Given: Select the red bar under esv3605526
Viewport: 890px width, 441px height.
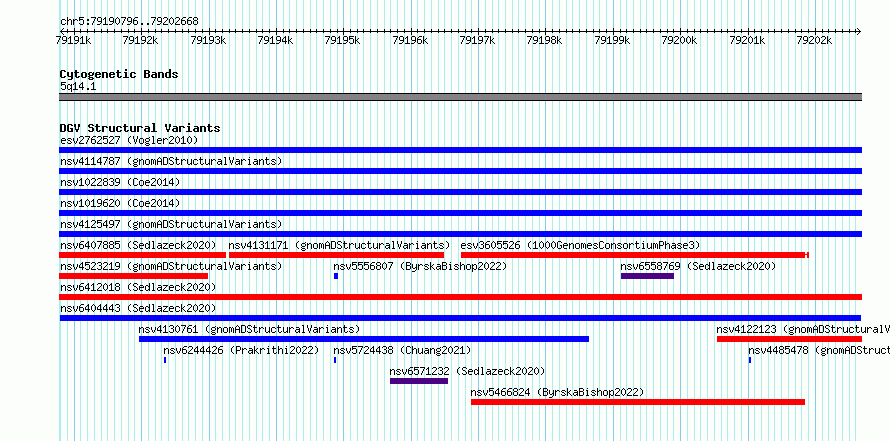Looking at the screenshot, I should pyautogui.click(x=635, y=255).
